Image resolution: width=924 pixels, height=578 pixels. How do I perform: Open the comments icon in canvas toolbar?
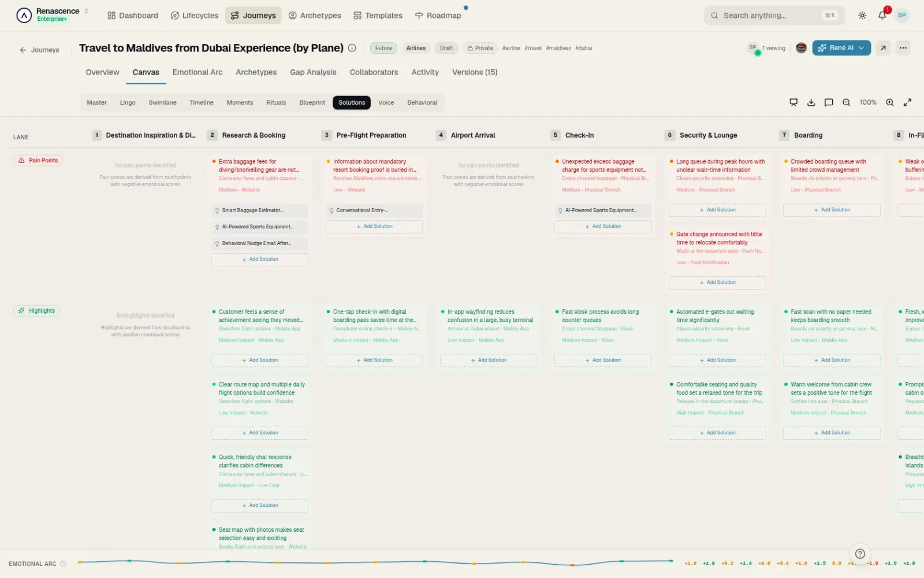tap(829, 102)
